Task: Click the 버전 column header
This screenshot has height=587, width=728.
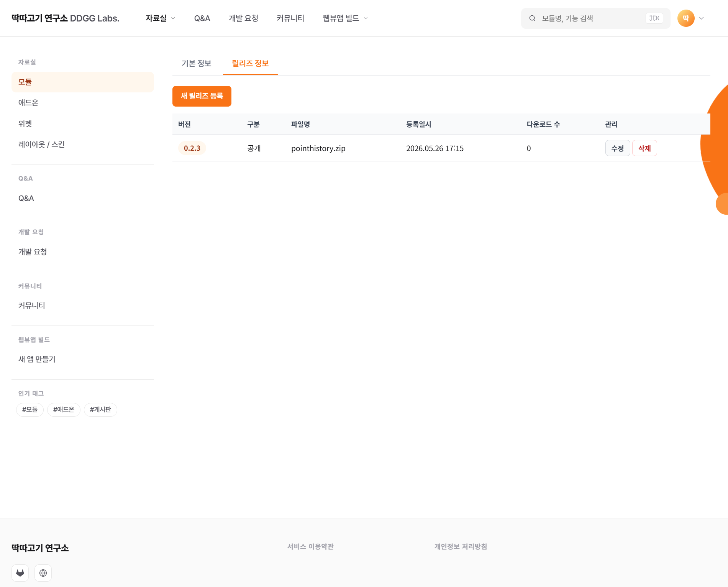Action: (x=185, y=124)
